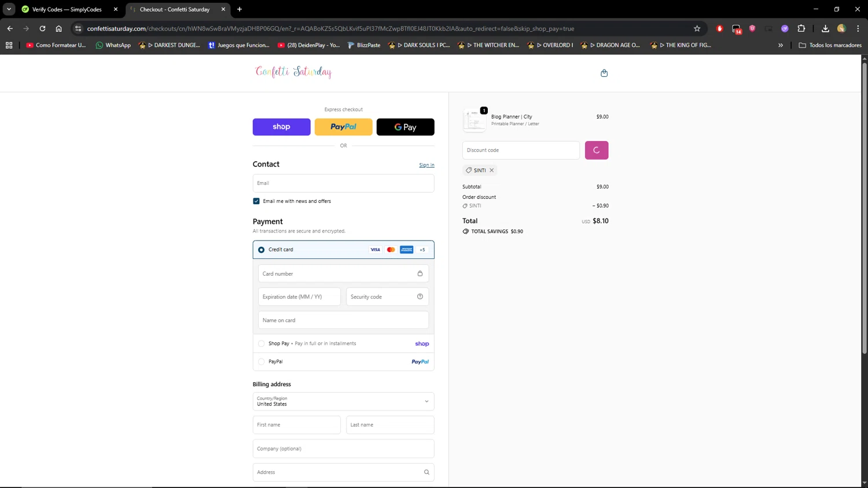The width and height of the screenshot is (868, 488).
Task: Click the browser address bar URL
Action: click(330, 28)
